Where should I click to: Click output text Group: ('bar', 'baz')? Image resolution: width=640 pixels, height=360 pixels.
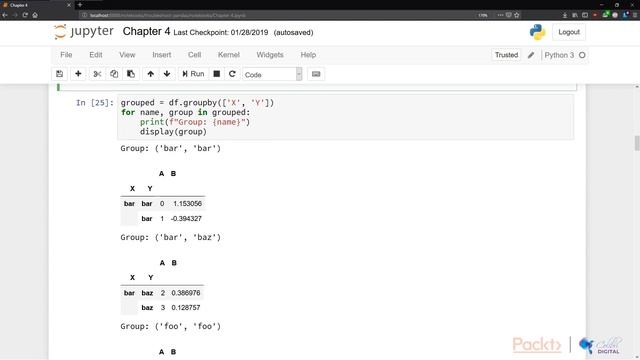point(171,238)
